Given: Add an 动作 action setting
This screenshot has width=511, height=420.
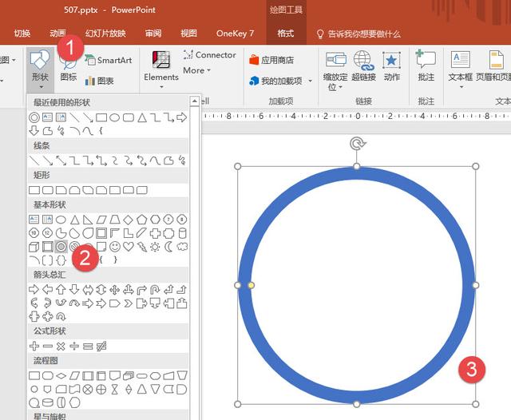Looking at the screenshot, I should (x=391, y=65).
